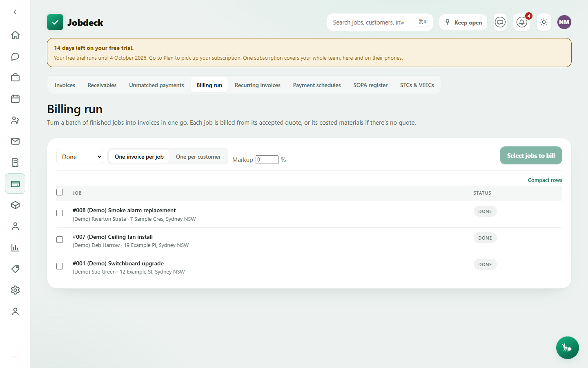
Task: Choose One invoice per job option
Action: click(139, 157)
